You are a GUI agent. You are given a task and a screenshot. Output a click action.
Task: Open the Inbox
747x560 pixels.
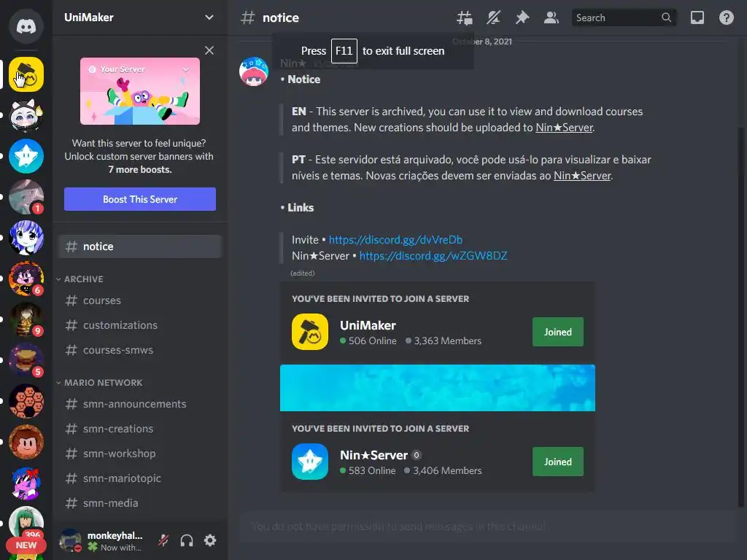pos(697,17)
